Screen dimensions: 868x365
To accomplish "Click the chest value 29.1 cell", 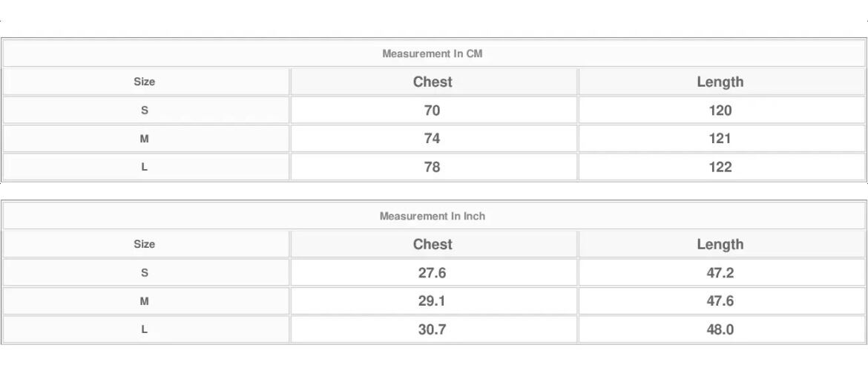I will (433, 301).
